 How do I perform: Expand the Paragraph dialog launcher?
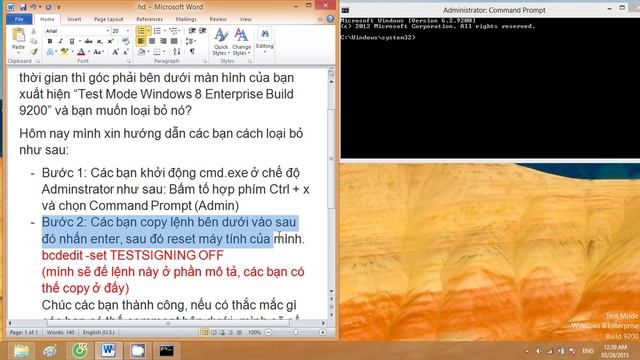pos(205,61)
